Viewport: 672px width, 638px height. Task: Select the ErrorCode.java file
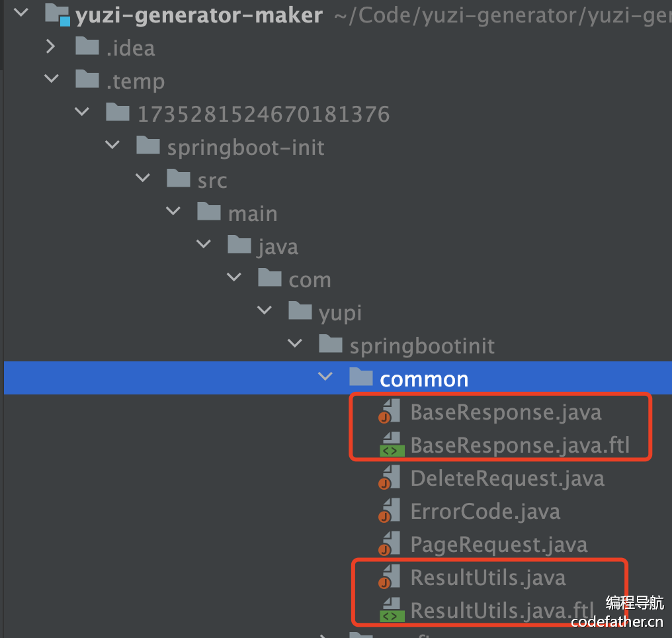485,512
